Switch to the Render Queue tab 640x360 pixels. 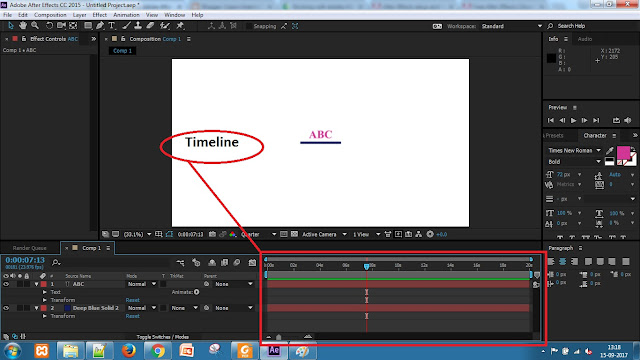point(29,248)
